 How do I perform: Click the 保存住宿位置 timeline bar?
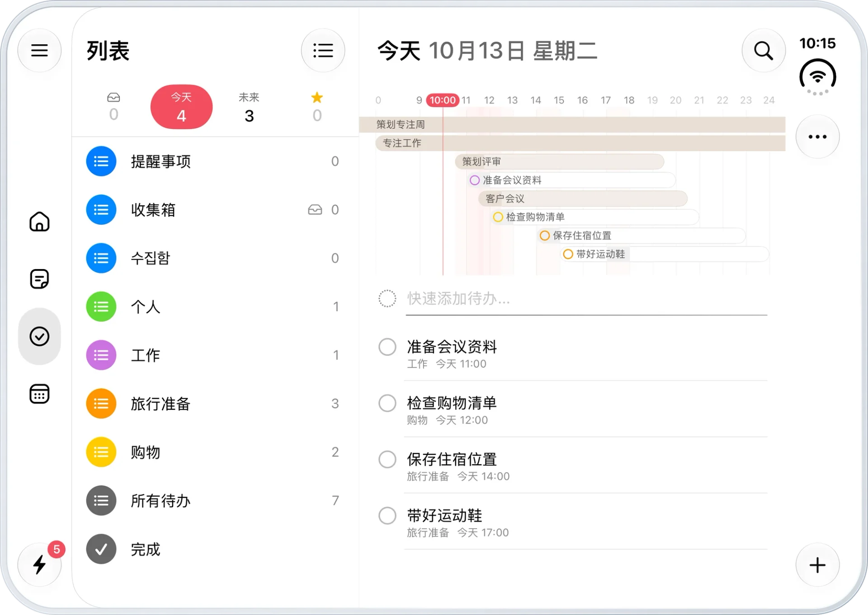[x=641, y=236]
